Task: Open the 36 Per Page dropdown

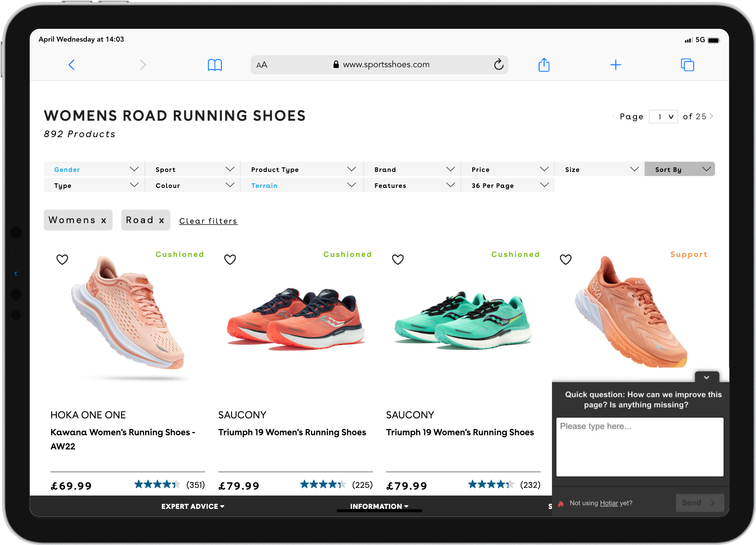Action: (508, 185)
